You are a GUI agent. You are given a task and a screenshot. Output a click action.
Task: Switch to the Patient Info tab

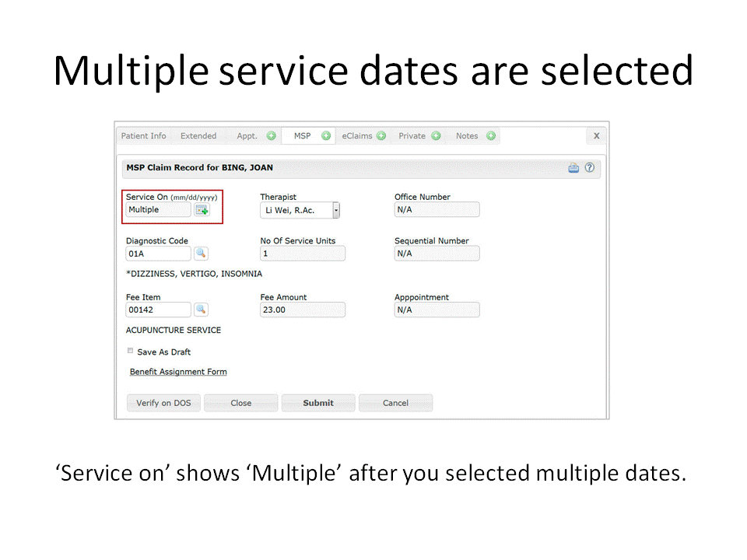144,136
